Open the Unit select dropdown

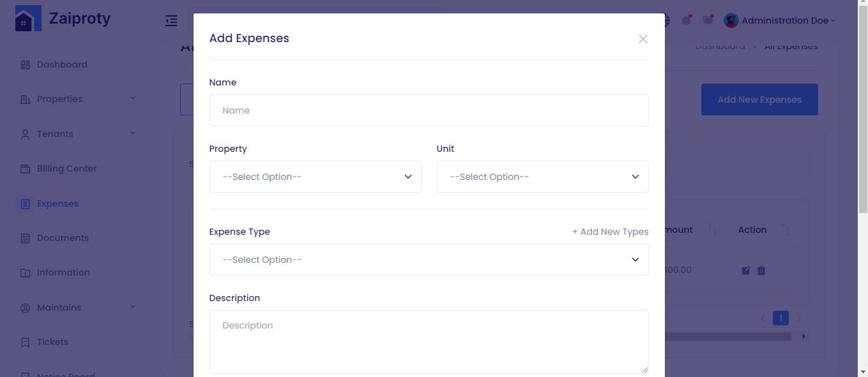point(542,177)
